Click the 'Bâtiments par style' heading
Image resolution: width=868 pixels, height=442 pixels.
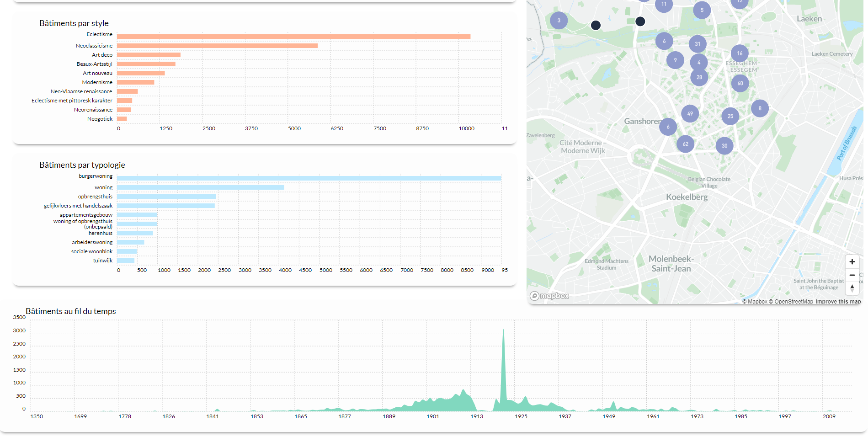point(74,23)
